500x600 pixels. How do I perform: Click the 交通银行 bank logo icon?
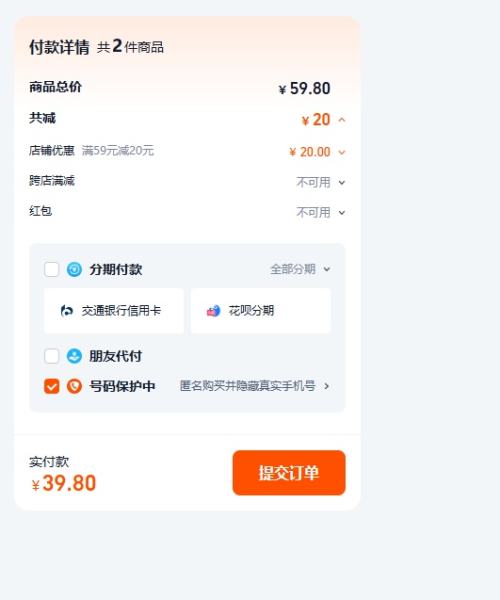tap(67, 310)
